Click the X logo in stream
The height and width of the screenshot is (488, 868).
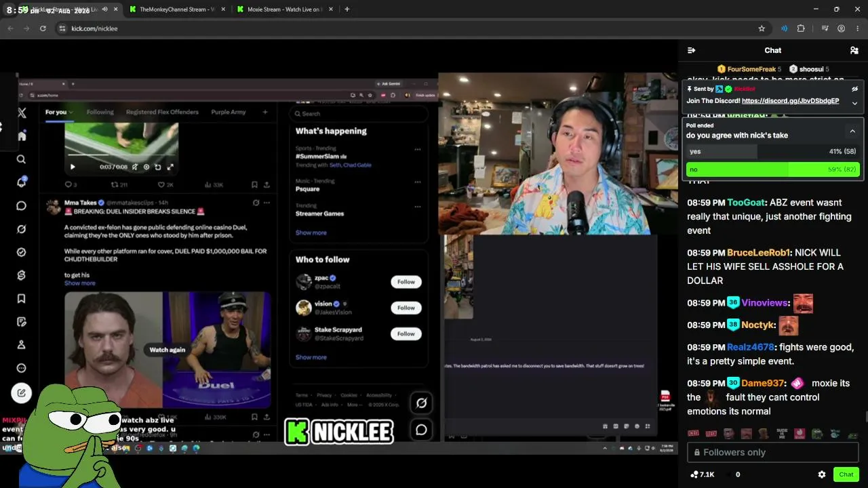pos(22,113)
